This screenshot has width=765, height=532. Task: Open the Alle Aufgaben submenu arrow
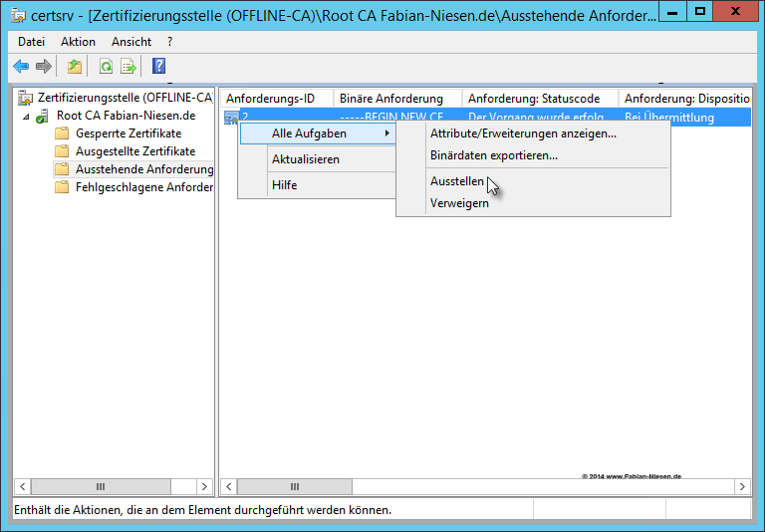tap(386, 133)
